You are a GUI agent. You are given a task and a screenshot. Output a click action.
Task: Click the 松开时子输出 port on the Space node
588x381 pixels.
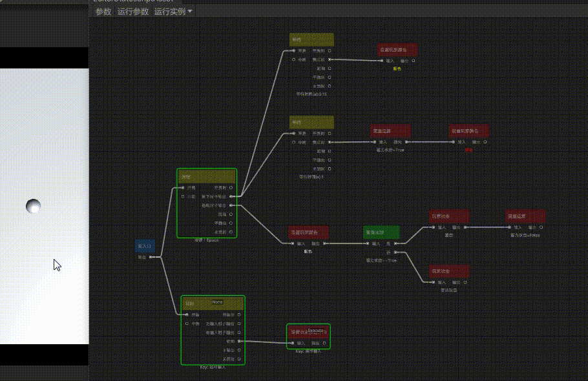231,205
